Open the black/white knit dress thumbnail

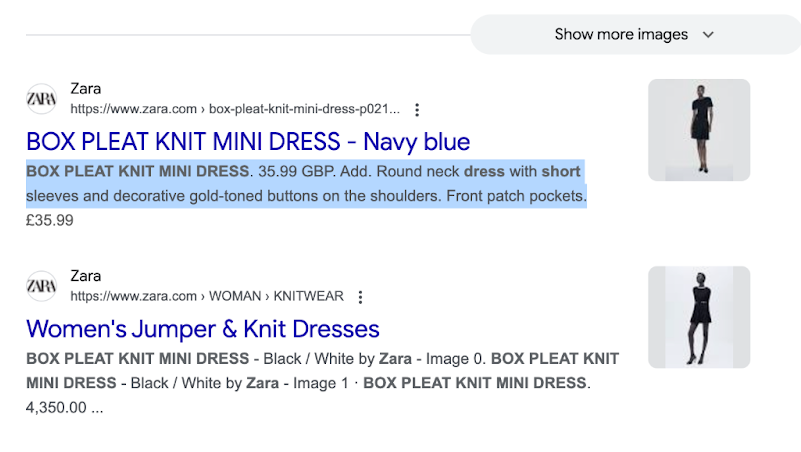point(699,317)
